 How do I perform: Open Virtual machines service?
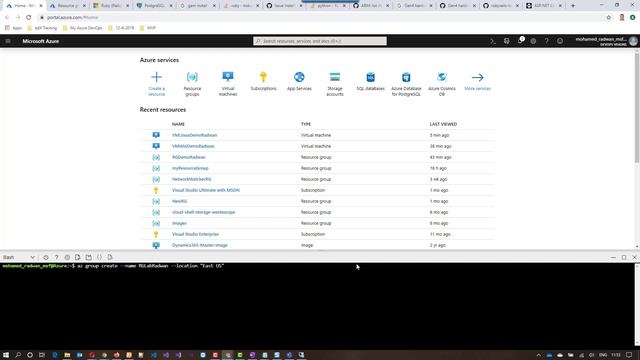coord(228,83)
